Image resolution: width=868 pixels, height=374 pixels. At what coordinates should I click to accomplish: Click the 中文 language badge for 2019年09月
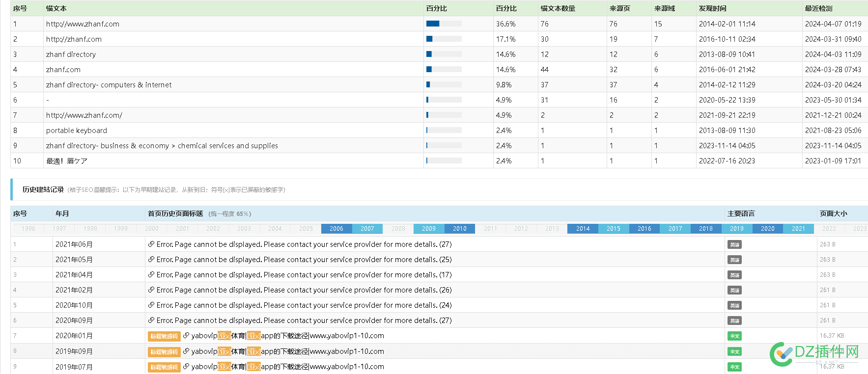tap(734, 352)
